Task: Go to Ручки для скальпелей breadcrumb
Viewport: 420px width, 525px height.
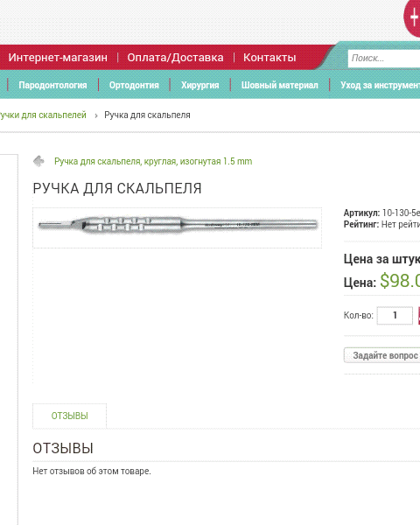Action: [x=43, y=115]
